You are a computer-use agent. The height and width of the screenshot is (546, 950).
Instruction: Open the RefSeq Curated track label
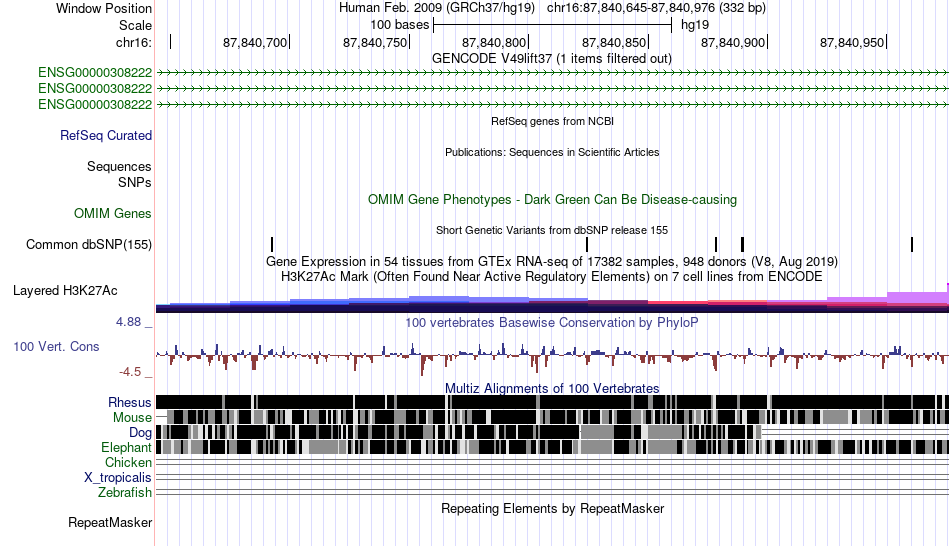(106, 136)
